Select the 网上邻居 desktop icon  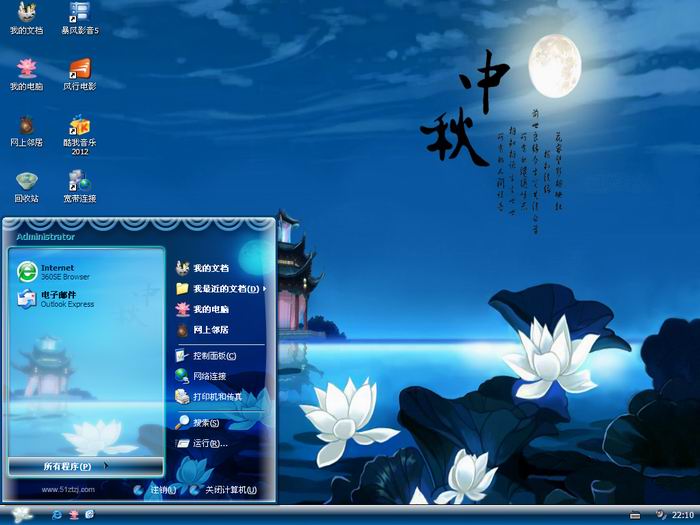point(26,126)
